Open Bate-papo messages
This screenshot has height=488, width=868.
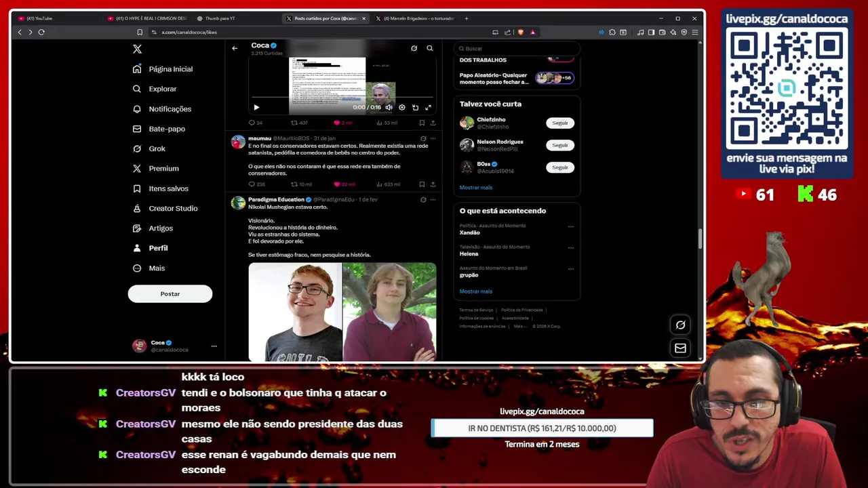click(159, 129)
